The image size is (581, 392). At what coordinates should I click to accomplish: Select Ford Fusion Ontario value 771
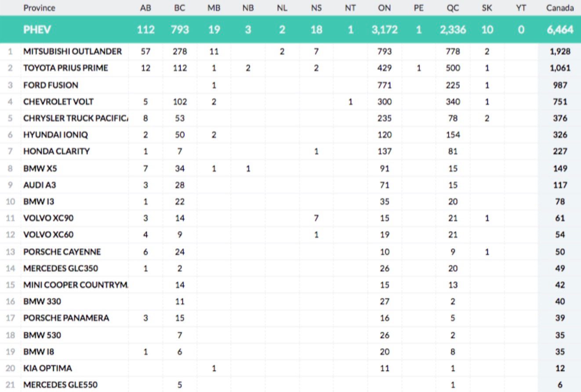click(385, 85)
